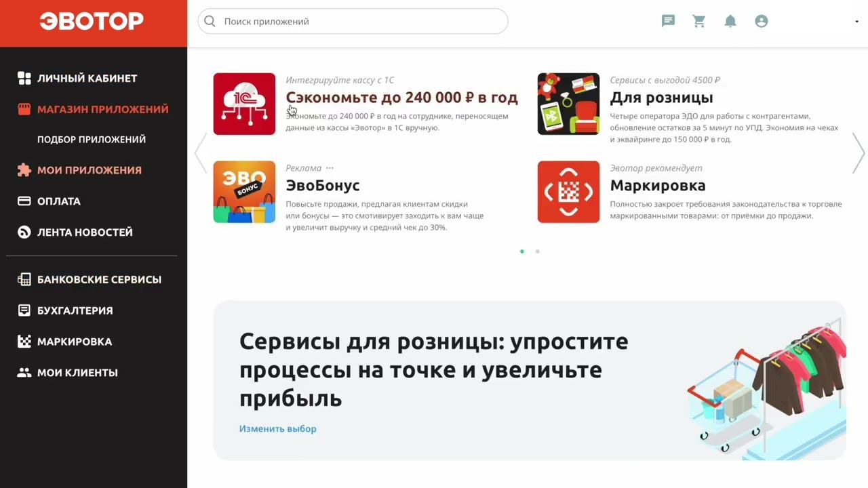Click the Мои приложения puzzle icon
Image resolution: width=868 pixels, height=488 pixels.
[x=24, y=170]
